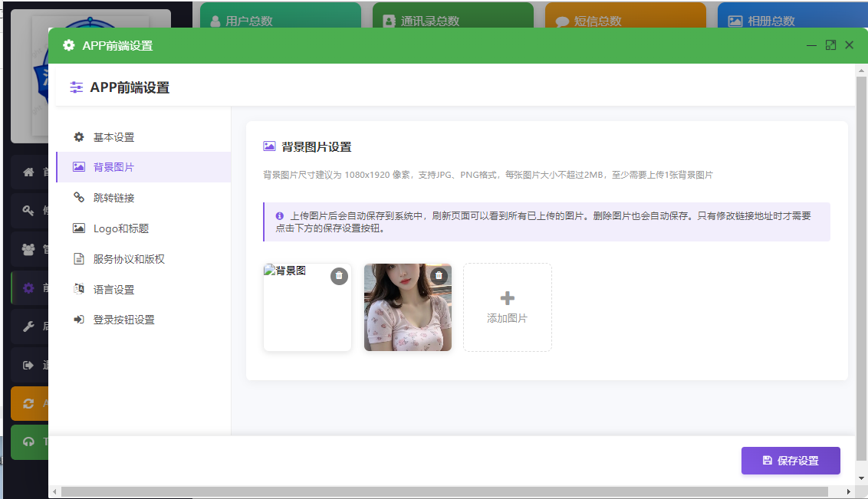868x499 pixels.
Task: Delete the woman photo via its trash icon
Action: coord(439,275)
